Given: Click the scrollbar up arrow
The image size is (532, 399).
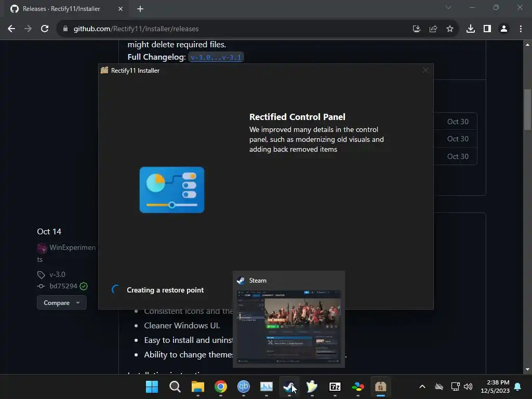Looking at the screenshot, I should click(x=527, y=45).
